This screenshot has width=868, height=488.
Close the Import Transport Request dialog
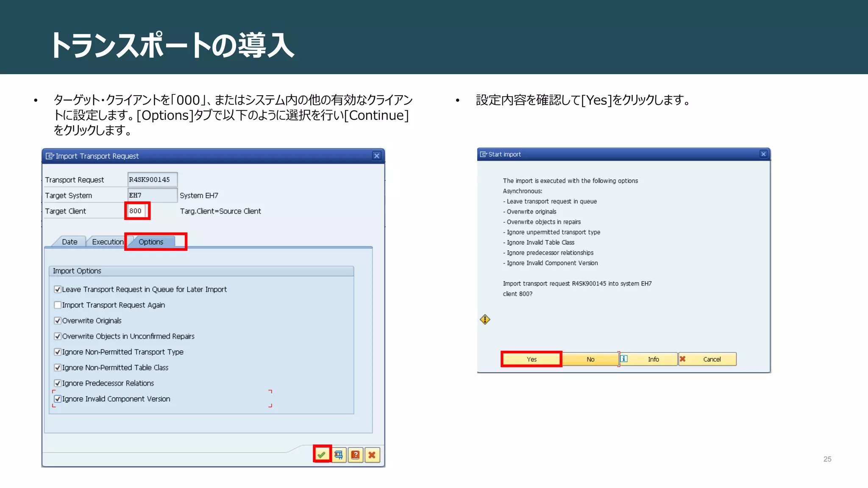point(376,156)
